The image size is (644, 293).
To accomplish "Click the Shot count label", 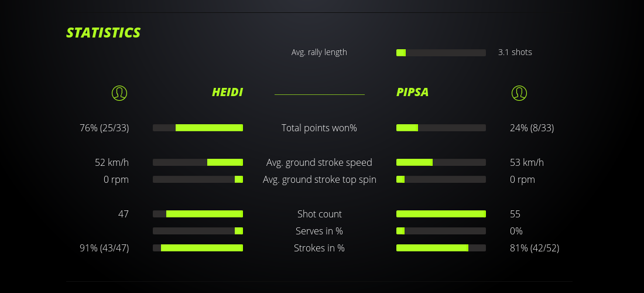I will tap(319, 214).
